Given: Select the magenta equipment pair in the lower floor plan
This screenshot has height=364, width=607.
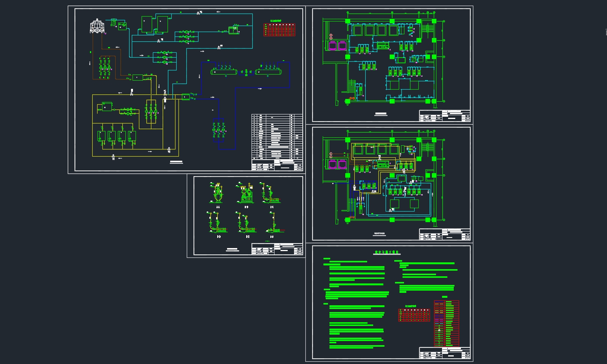Looking at the screenshot, I should coord(337,164).
